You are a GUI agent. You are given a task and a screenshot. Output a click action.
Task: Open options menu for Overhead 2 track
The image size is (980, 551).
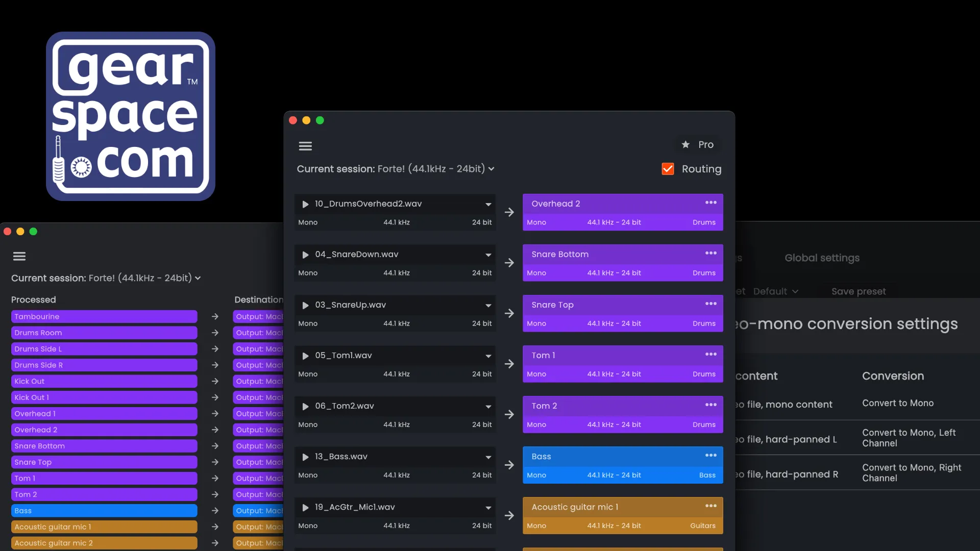(x=711, y=203)
